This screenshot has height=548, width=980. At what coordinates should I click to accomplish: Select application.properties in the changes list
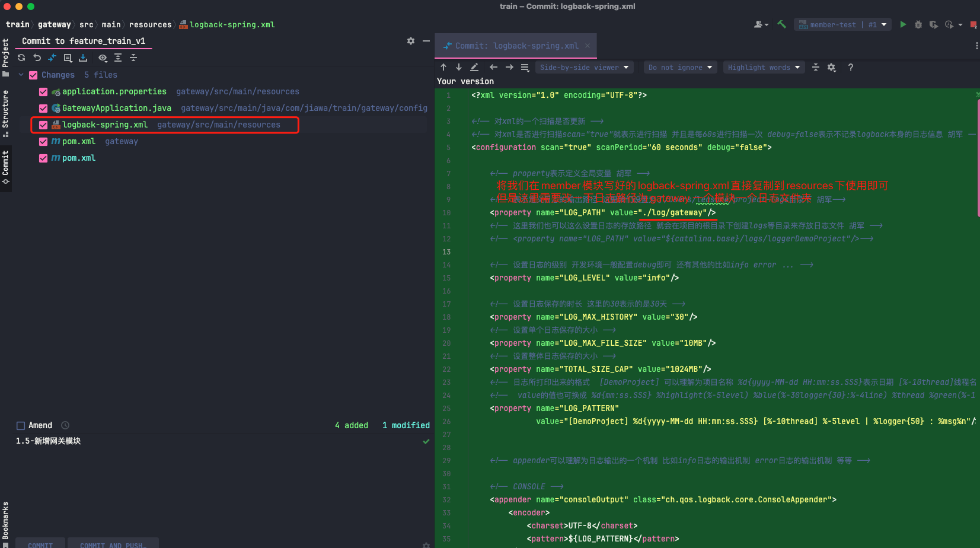coord(114,91)
